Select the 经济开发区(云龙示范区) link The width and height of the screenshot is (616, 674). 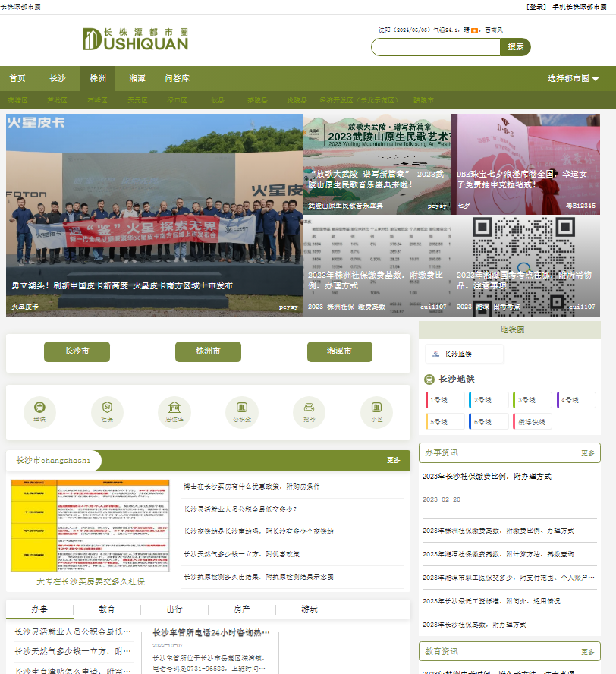[359, 100]
